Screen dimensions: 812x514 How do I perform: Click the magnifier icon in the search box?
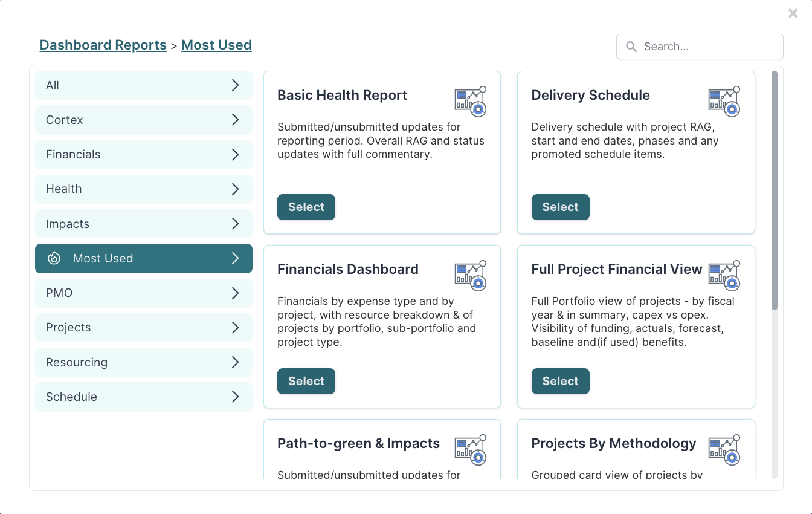coord(631,47)
